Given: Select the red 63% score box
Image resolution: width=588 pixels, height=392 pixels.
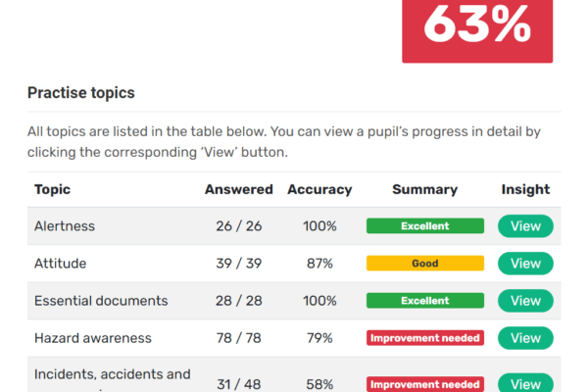Looking at the screenshot, I should tap(477, 31).
